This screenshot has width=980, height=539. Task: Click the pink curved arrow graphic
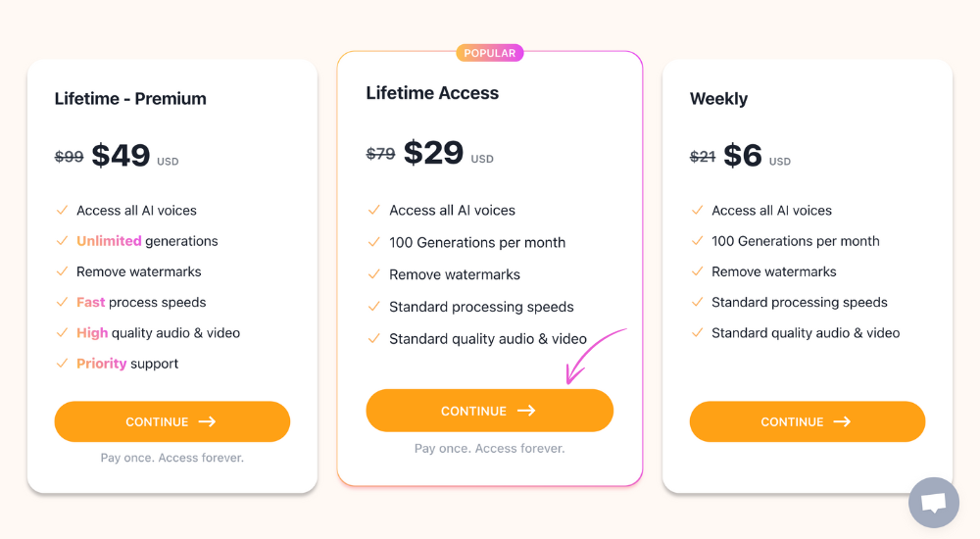[x=595, y=355]
